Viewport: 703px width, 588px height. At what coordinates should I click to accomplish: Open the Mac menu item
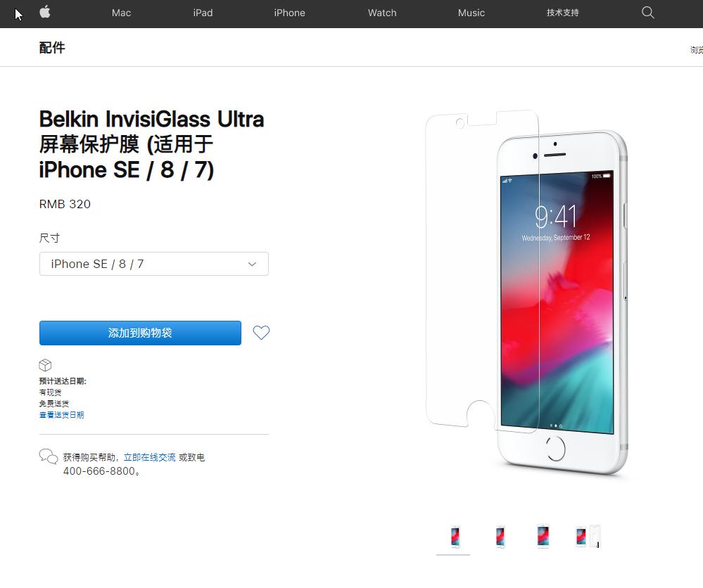121,13
